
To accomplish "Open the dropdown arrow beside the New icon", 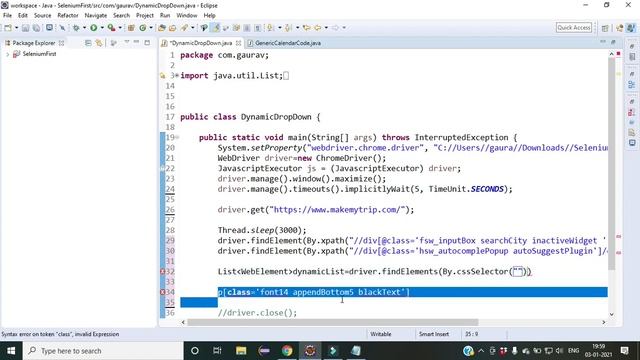I will click(16, 28).
